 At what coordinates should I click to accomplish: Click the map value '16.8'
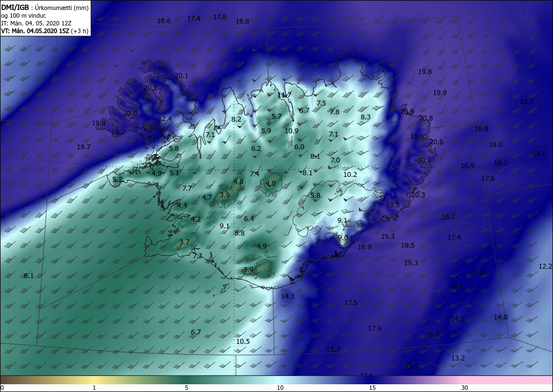coord(481,129)
